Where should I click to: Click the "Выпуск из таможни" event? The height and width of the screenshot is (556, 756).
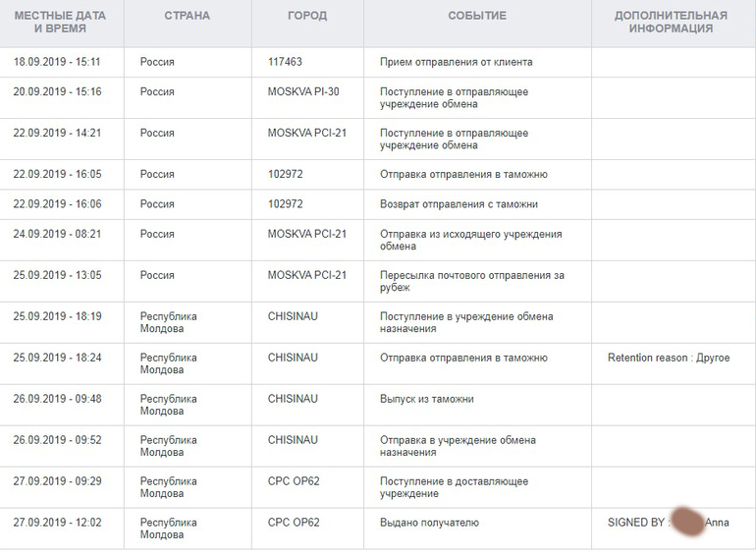point(427,399)
